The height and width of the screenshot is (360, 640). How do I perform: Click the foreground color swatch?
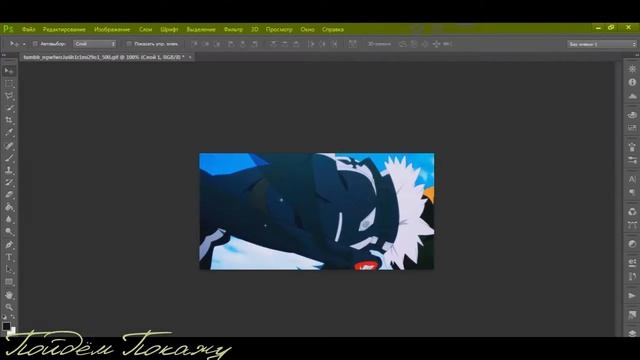pyautogui.click(x=6, y=326)
